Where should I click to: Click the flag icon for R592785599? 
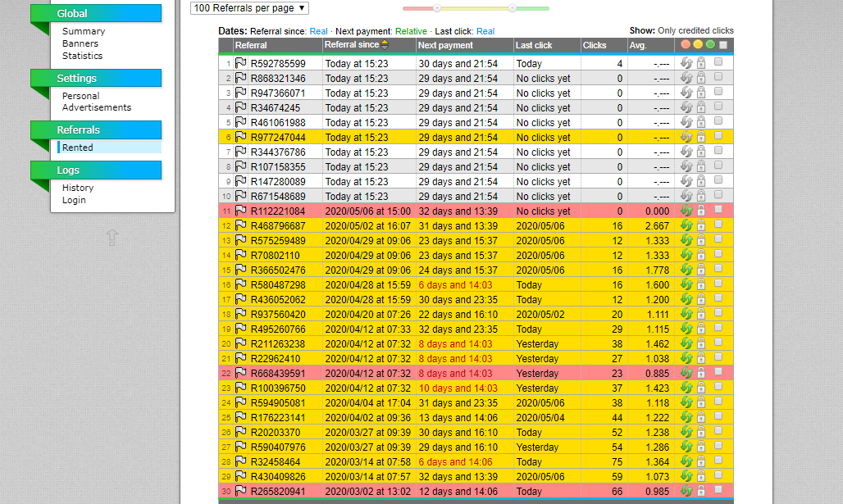coord(240,63)
